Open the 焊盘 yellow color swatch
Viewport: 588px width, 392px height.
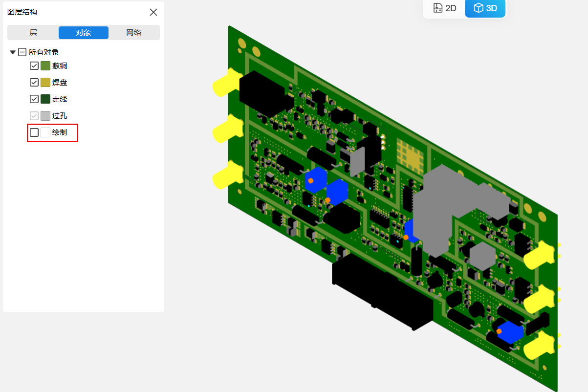coord(45,83)
